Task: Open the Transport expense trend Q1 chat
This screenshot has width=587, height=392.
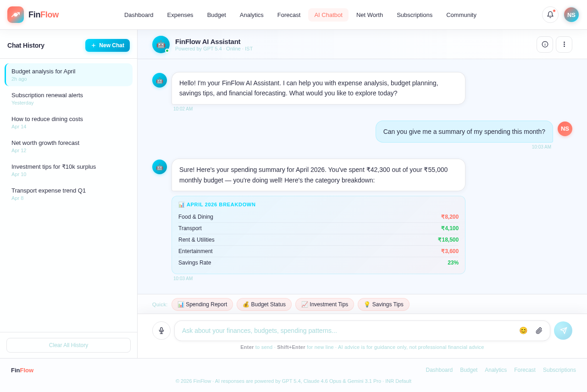Action: coord(69,194)
